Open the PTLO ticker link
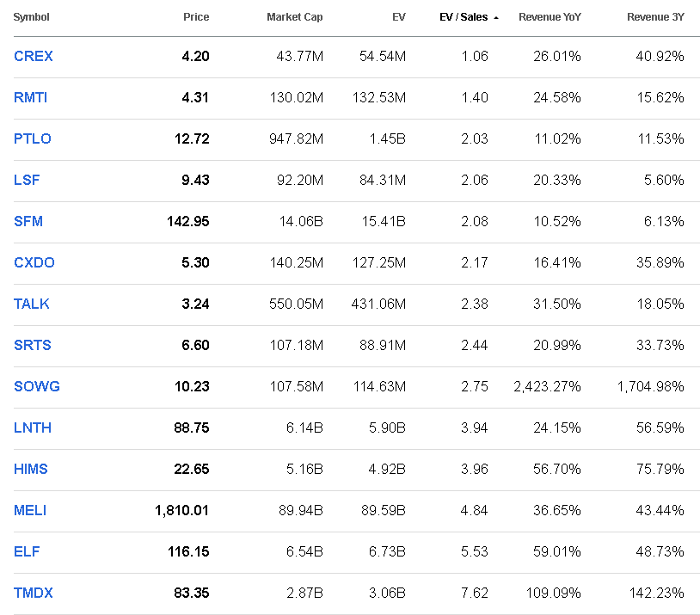Image resolution: width=700 pixels, height=615 pixels. (x=33, y=138)
